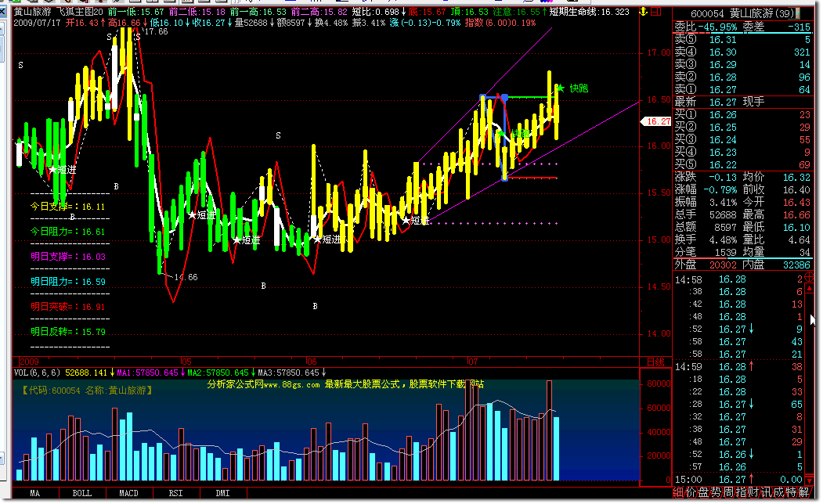
Task: Click the MA2:57850.645 green value
Action: tap(218, 373)
